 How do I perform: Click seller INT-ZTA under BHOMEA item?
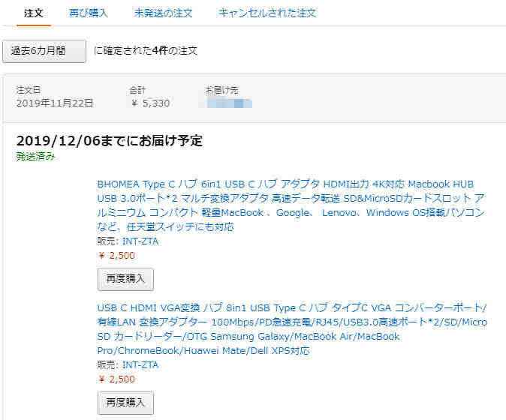(x=140, y=241)
